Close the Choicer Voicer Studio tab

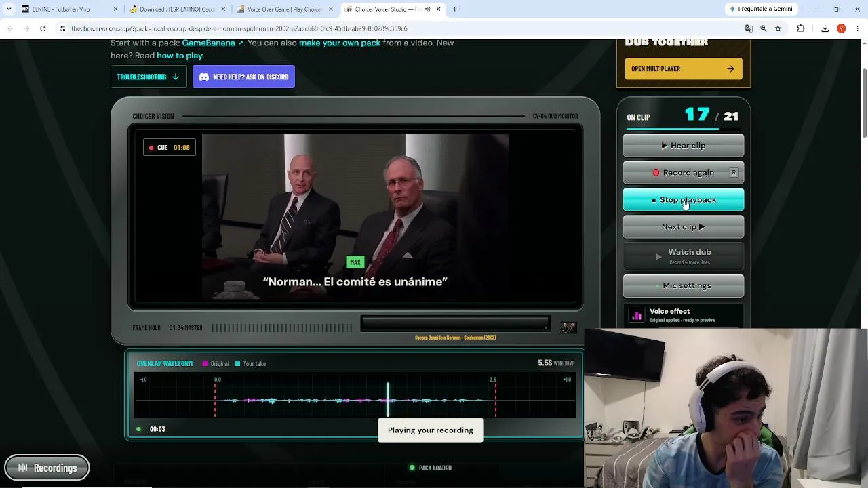438,9
